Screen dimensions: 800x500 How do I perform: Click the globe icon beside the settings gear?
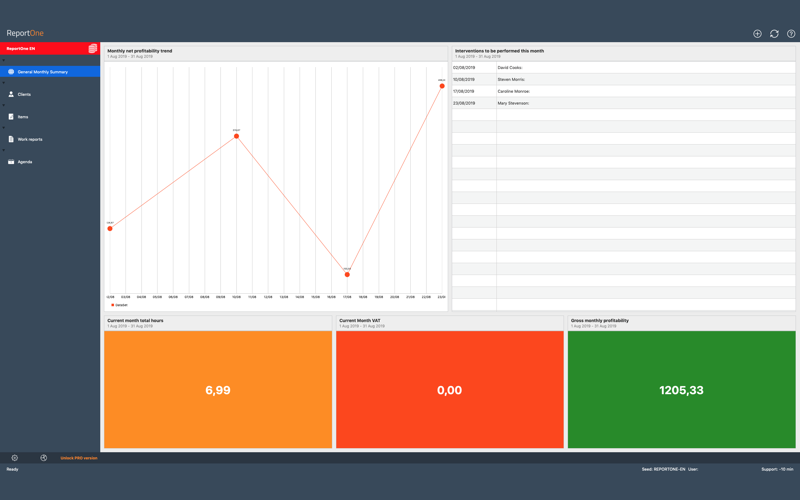click(43, 458)
